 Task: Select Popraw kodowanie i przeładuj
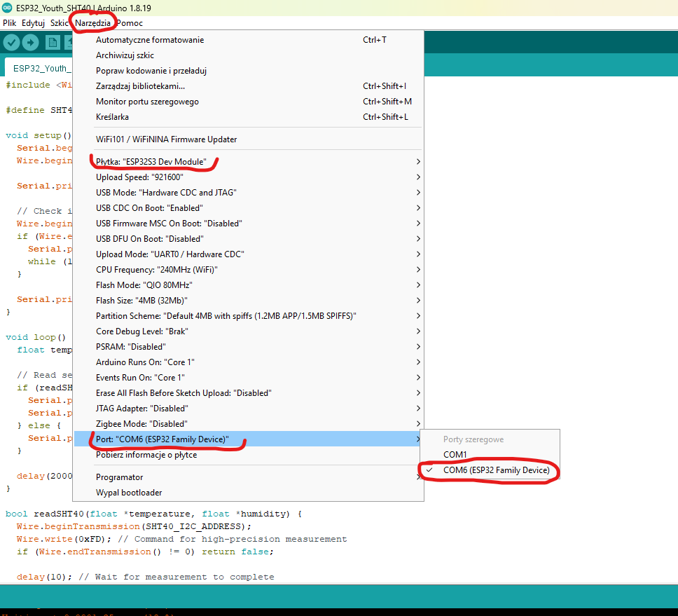click(x=248, y=71)
